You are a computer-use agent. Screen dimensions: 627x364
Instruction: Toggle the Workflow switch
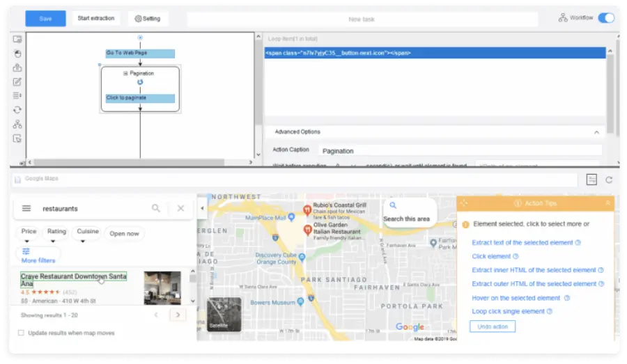[606, 18]
